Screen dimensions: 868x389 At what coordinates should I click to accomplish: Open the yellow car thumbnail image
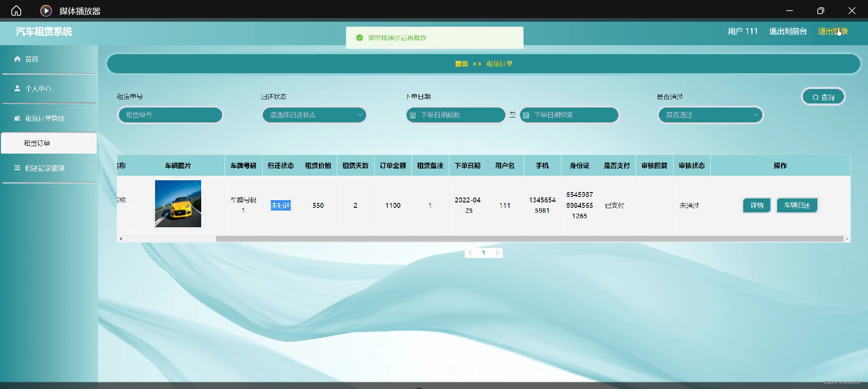178,204
